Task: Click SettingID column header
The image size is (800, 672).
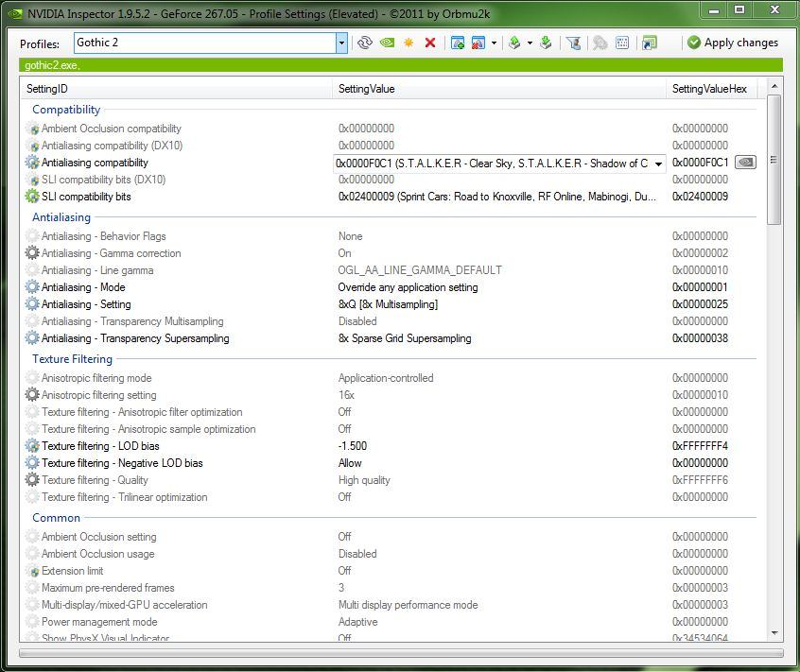Action: 176,89
